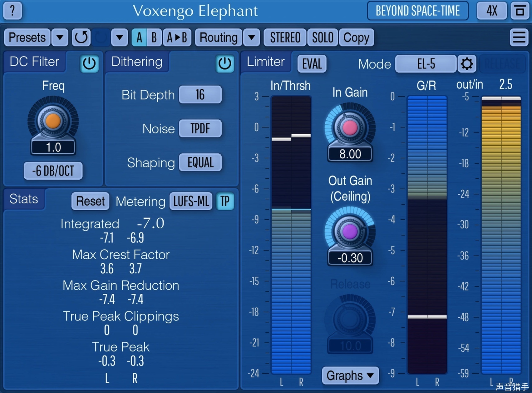Switch to state B slot

(154, 37)
